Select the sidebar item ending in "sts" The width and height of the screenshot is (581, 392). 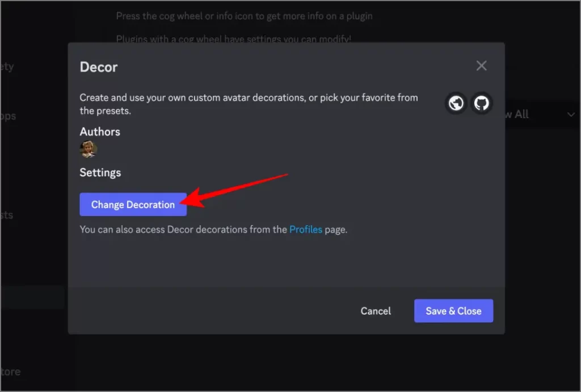click(x=7, y=215)
